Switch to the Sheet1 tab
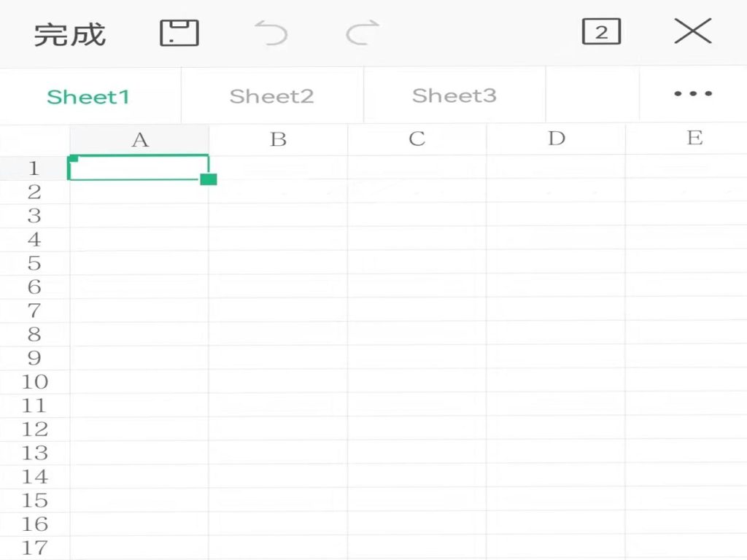This screenshot has width=747, height=560. tap(88, 96)
